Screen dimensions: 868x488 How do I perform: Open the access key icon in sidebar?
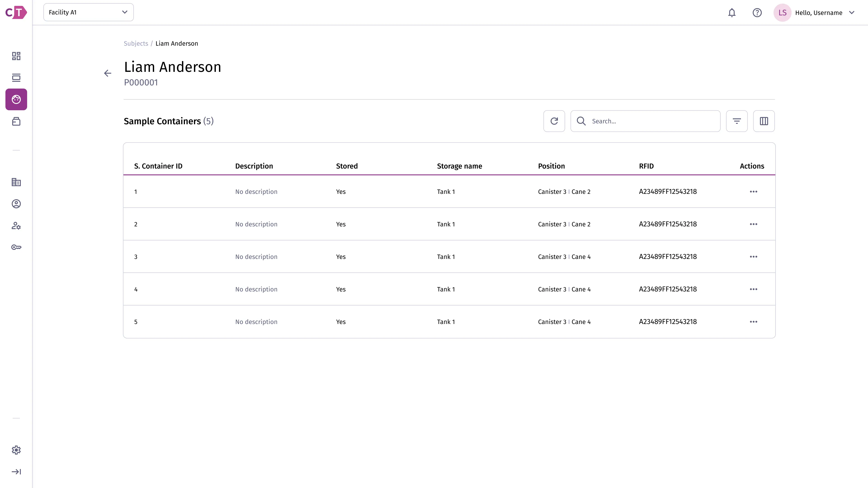pos(16,247)
